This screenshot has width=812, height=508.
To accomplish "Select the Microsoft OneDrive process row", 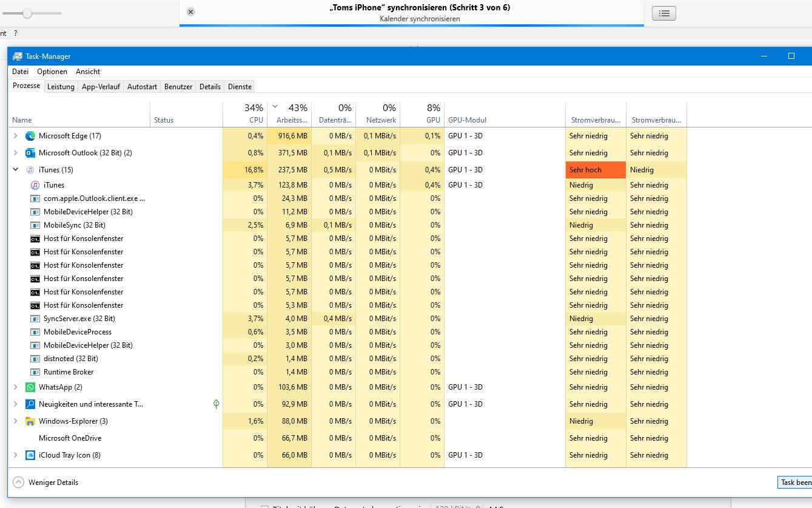I will click(348, 438).
